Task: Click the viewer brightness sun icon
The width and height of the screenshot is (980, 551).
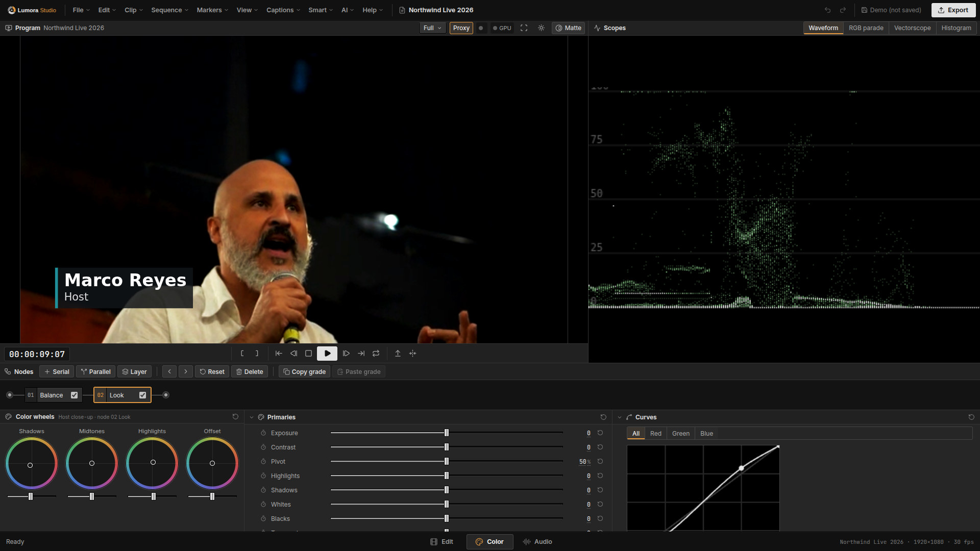Action: coord(541,28)
